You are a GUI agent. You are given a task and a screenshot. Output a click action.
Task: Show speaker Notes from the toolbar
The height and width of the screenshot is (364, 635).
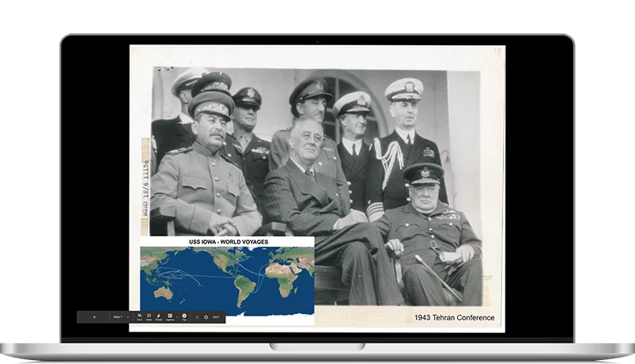tap(148, 317)
